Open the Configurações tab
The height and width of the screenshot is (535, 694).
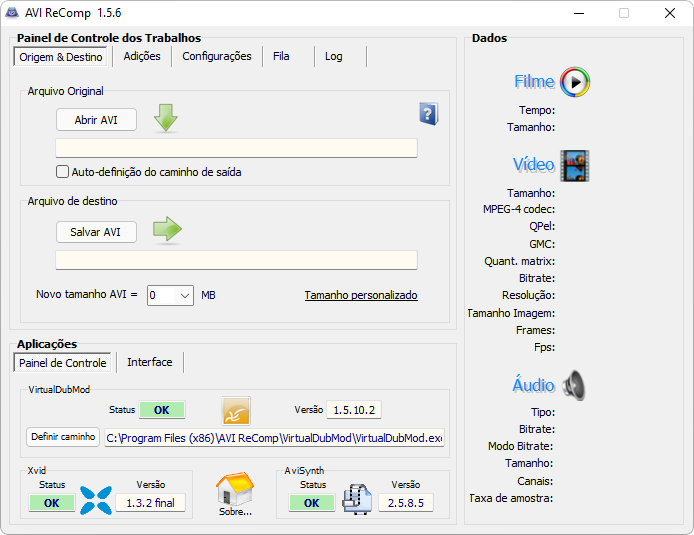coord(217,57)
